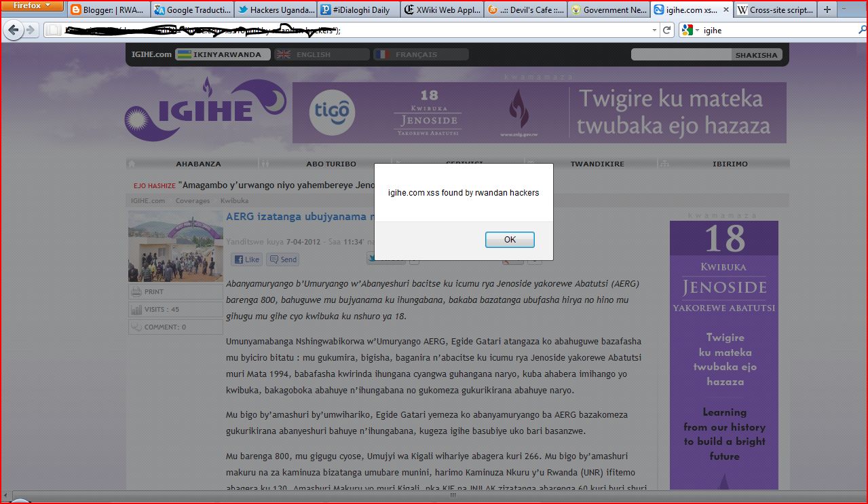This screenshot has width=868, height=504.
Task: Open the AHABANZA menu item
Action: tap(198, 164)
